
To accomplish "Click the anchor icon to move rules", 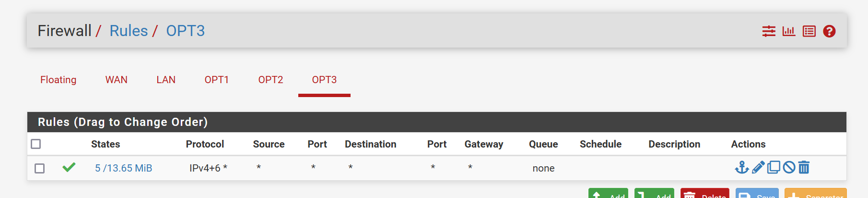I will [742, 167].
